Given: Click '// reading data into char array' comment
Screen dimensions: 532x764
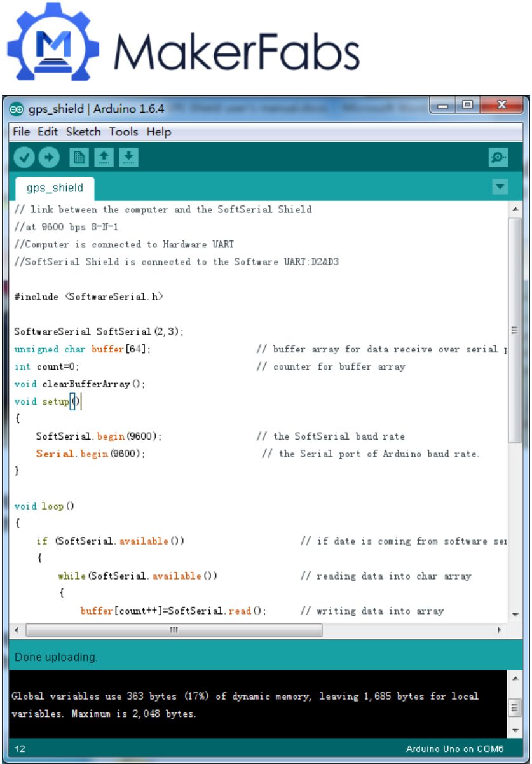Looking at the screenshot, I should [385, 576].
